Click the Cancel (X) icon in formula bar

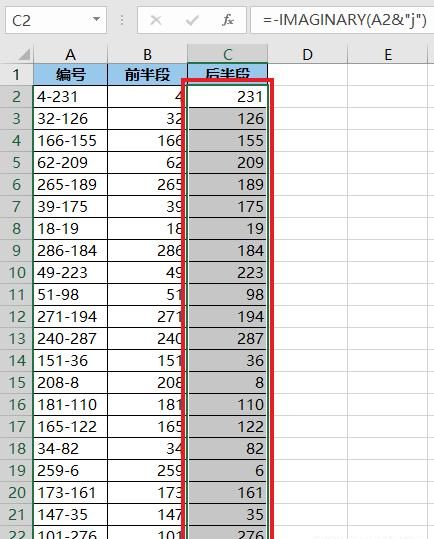[x=156, y=20]
